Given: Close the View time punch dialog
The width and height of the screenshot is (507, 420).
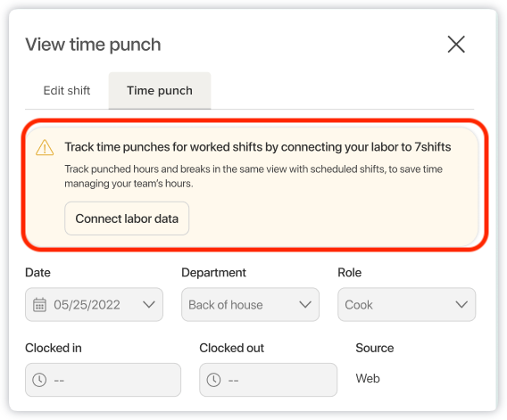Looking at the screenshot, I should click(x=456, y=45).
